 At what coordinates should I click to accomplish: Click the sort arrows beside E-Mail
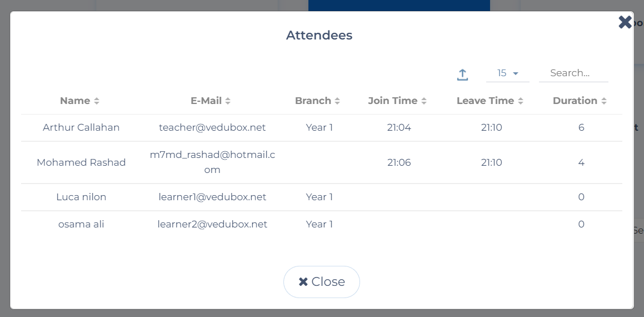click(x=228, y=101)
